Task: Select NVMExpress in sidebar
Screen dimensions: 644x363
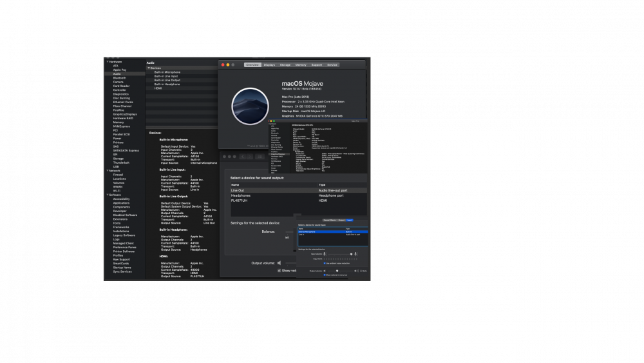Action: [x=121, y=126]
